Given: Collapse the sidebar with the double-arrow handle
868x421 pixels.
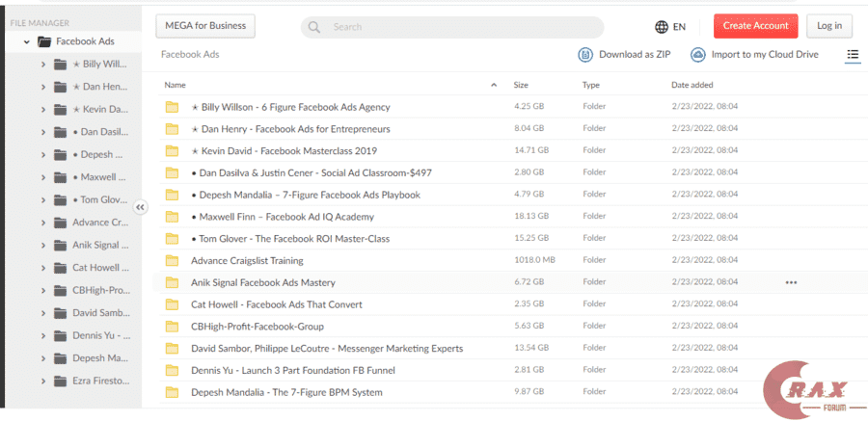Looking at the screenshot, I should click(x=140, y=206).
